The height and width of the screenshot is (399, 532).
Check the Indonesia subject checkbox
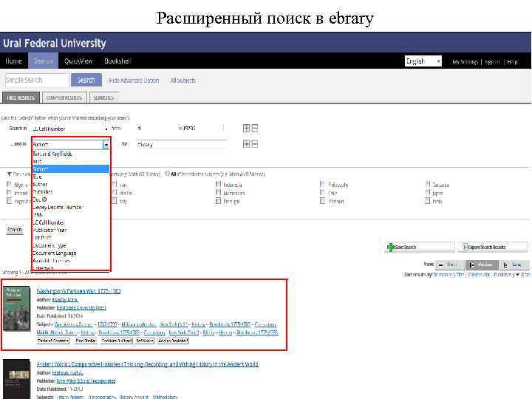pyautogui.click(x=218, y=184)
